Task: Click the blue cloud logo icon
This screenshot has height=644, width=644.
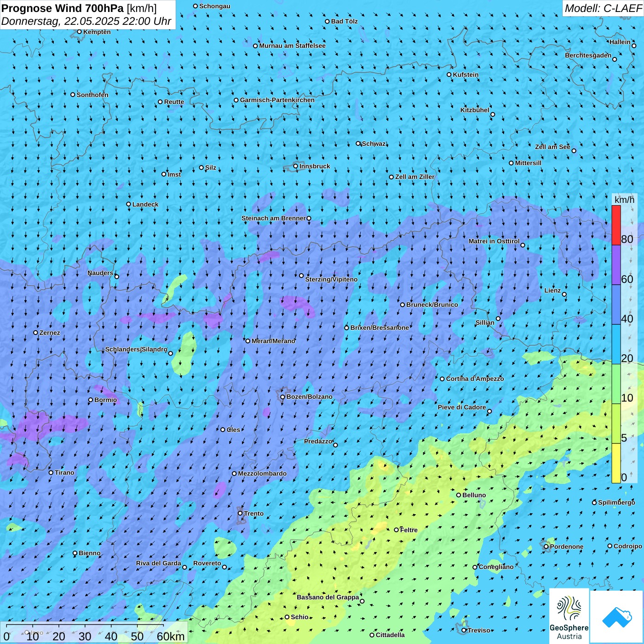Action: click(617, 617)
